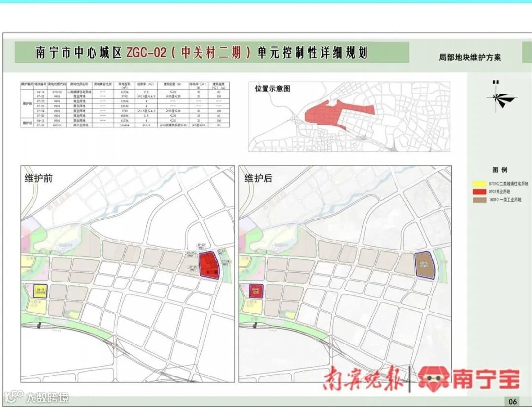Click the 用地面积 table header
The image size is (532, 407).
pos(125,86)
